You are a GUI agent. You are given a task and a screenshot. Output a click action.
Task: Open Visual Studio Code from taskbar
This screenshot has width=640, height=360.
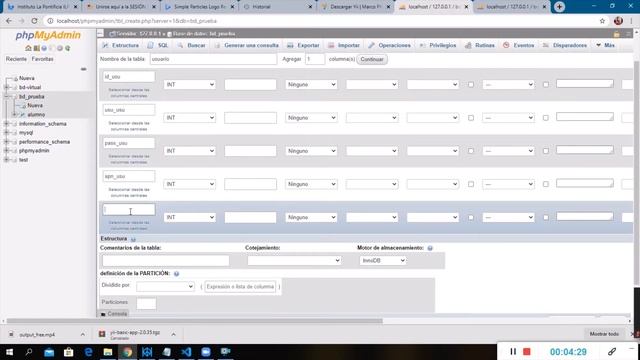coord(186,352)
